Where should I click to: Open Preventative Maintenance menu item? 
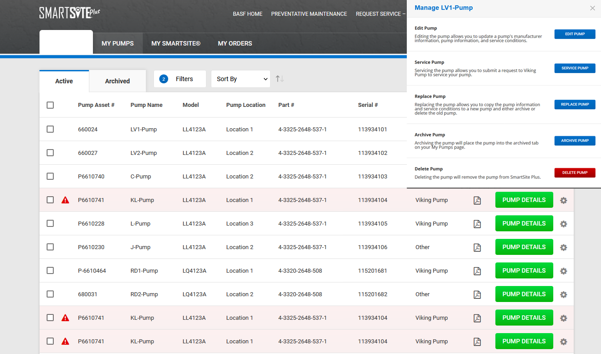[309, 14]
